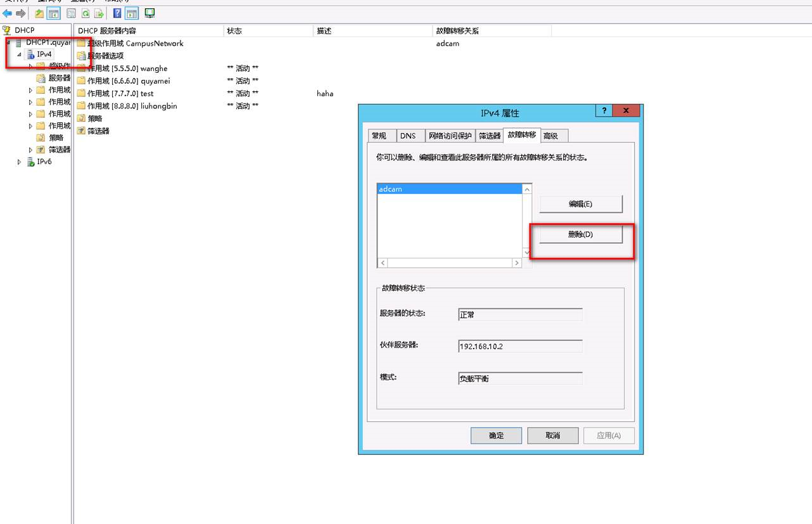
Task: Click the blue help question-mark toolbar icon
Action: click(117, 13)
